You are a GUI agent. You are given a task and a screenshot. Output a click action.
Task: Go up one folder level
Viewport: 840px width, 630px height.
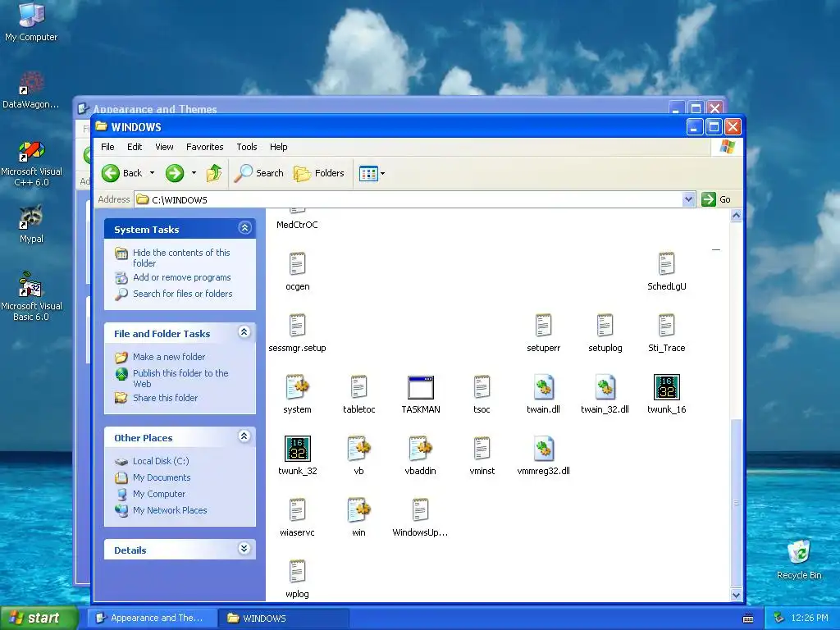pyautogui.click(x=214, y=173)
